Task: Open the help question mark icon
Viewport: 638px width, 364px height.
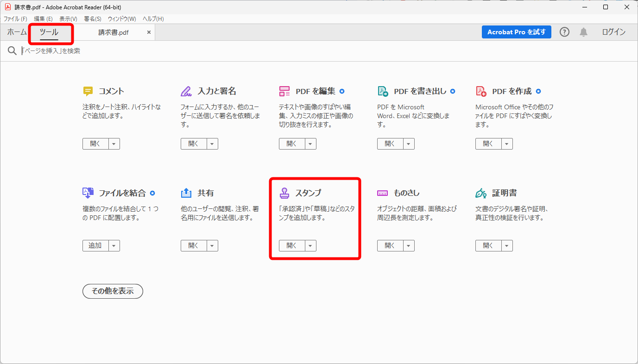Action: (564, 32)
